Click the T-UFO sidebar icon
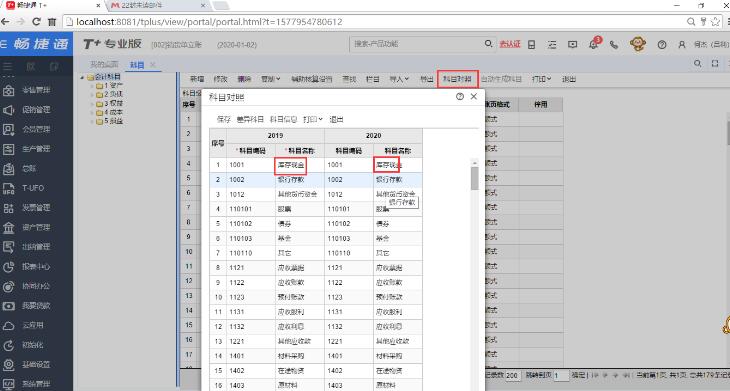The image size is (730, 391). tap(9, 188)
